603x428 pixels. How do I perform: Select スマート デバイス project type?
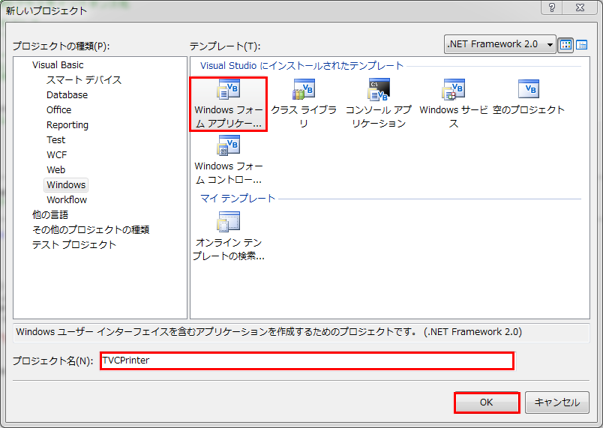pyautogui.click(x=84, y=80)
